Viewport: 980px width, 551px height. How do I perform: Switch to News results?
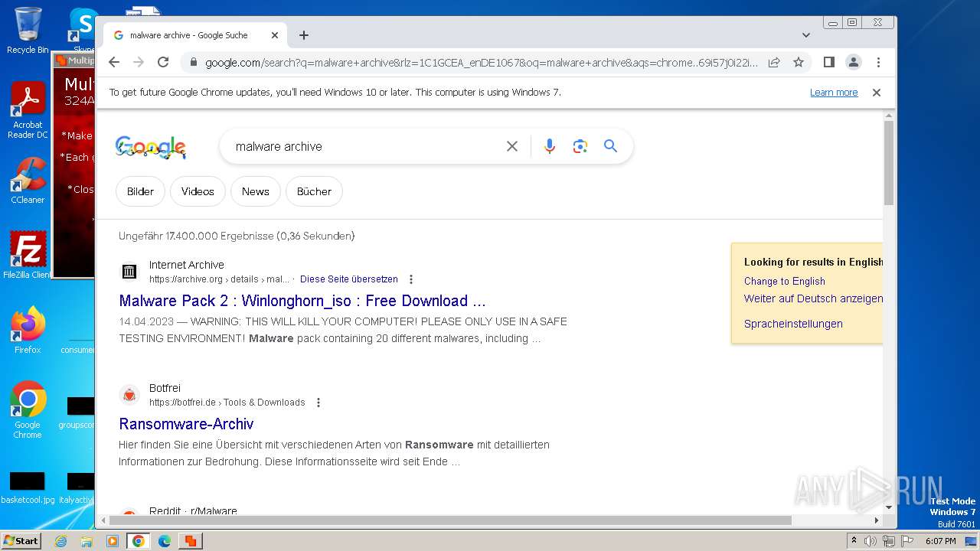pyautogui.click(x=256, y=191)
